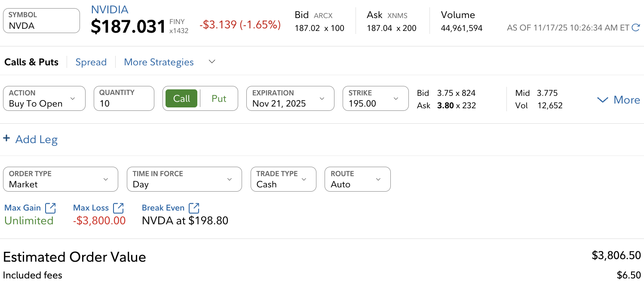This screenshot has width=644, height=281.
Task: Open the Action dropdown
Action: [44, 98]
